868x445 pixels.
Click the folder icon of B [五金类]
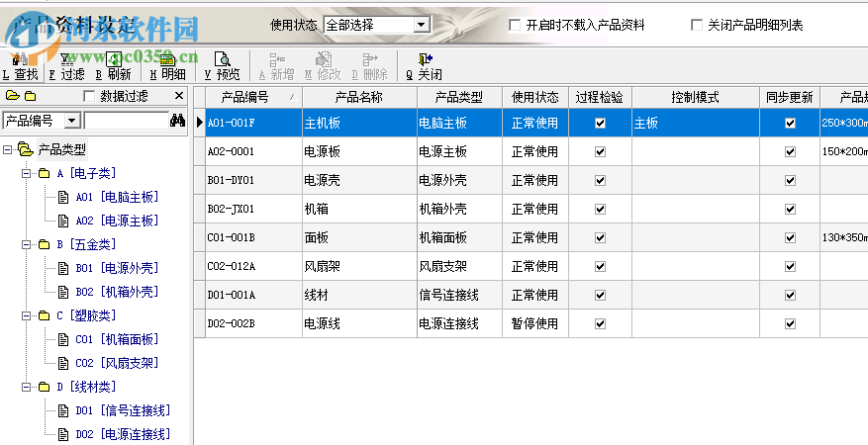(x=45, y=244)
